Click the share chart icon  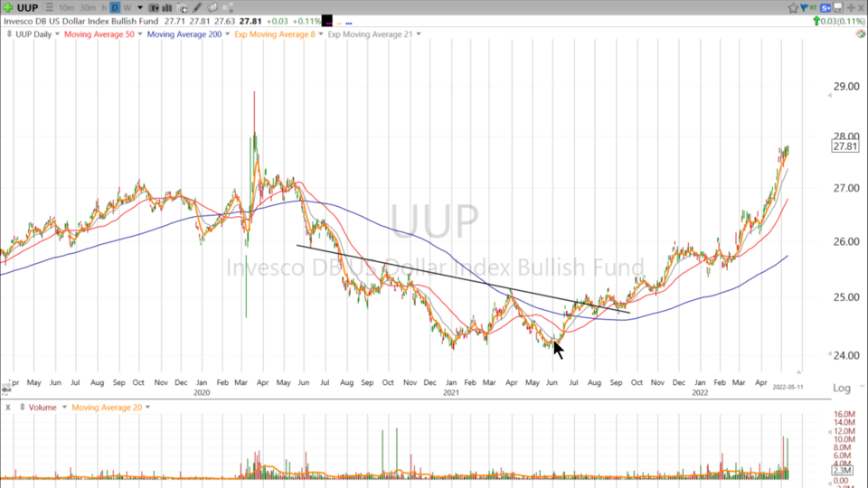click(x=228, y=8)
